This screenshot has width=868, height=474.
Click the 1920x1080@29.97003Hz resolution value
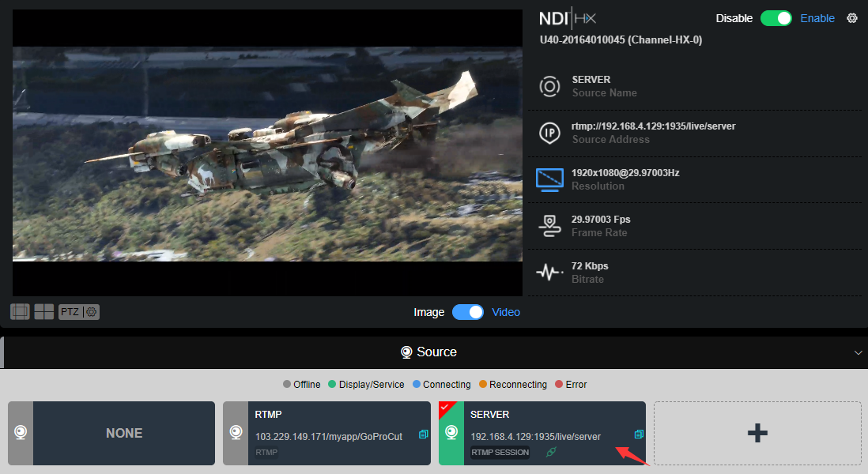coord(625,172)
